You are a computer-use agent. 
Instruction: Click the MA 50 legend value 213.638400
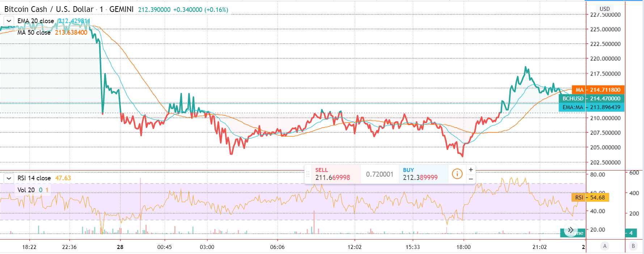coord(71,33)
